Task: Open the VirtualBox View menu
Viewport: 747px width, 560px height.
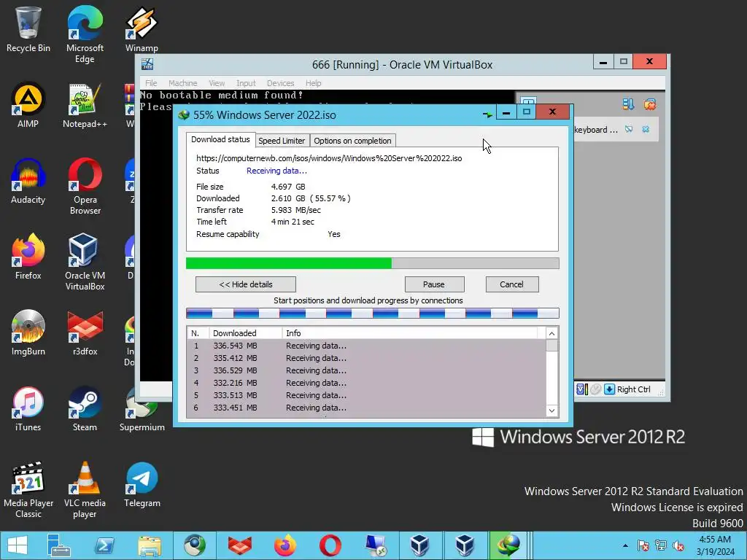Action: point(216,83)
